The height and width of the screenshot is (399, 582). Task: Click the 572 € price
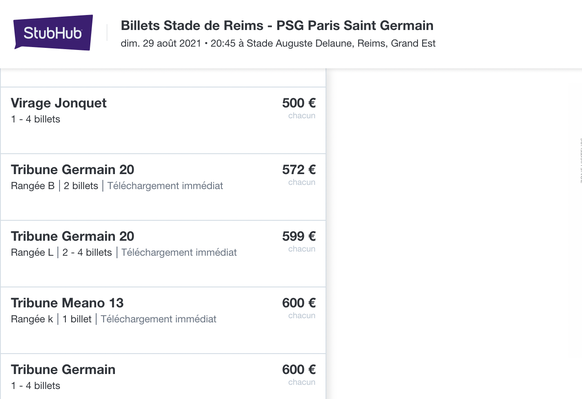[299, 170]
